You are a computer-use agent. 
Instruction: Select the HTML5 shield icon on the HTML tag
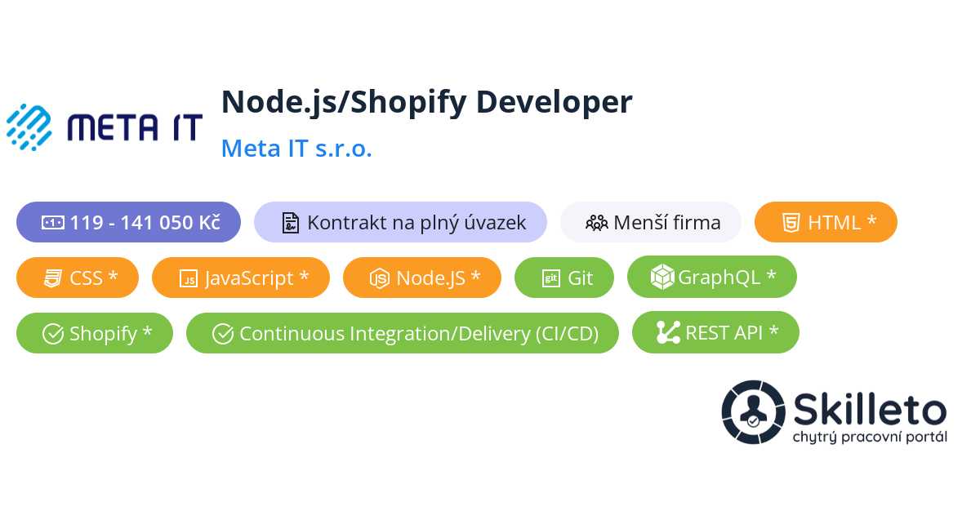[x=791, y=222]
